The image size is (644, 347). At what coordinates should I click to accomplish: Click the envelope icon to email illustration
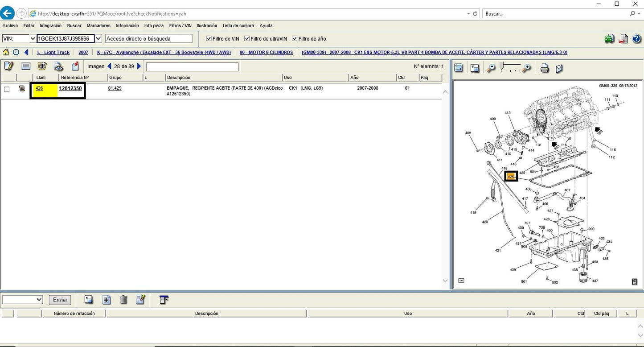pyautogui.click(x=559, y=68)
